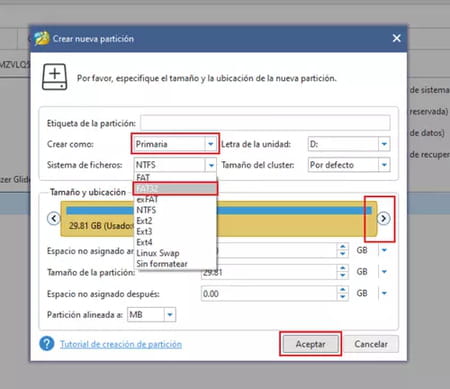Image resolution: width=450 pixels, height=389 pixels.
Task: Open the Partición alineada a MB dropdown
Action: pos(170,315)
